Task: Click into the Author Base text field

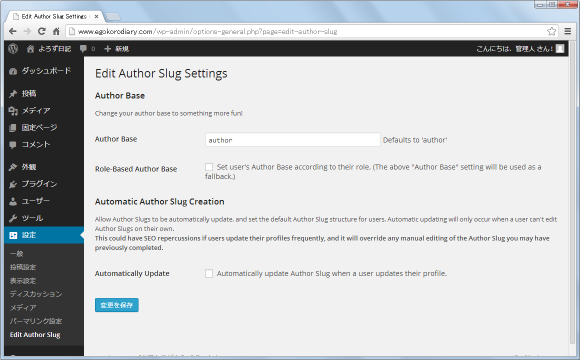Action: click(x=293, y=140)
